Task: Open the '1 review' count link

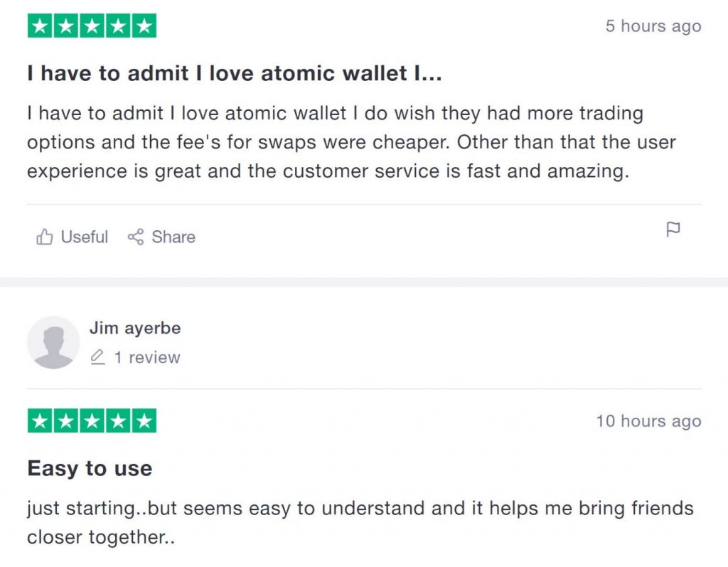Action: [x=147, y=357]
